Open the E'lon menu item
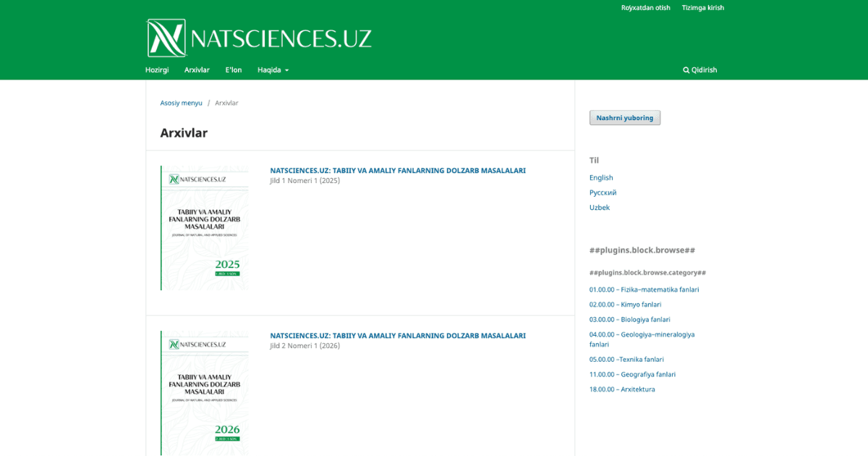This screenshot has height=456, width=868. point(234,70)
